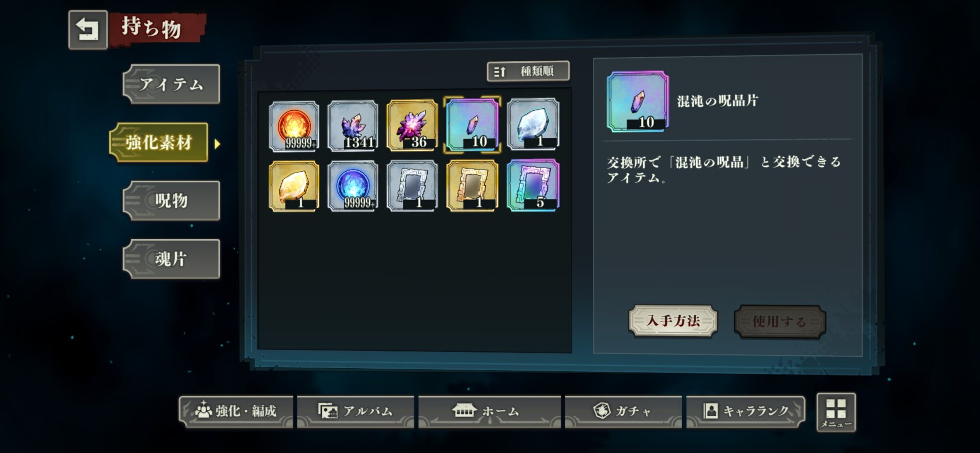Open the メニュー grid menu
Screen dimensions: 980x453
836,412
